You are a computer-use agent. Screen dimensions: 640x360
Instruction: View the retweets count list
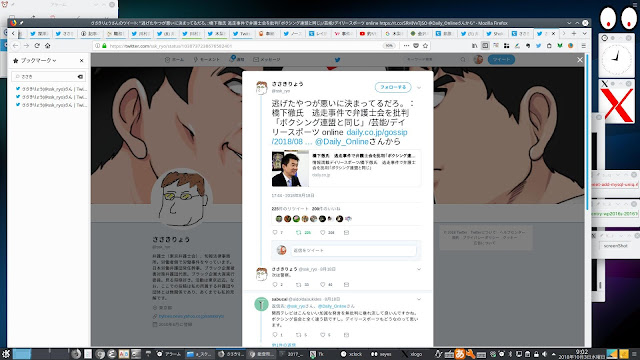tap(290, 209)
